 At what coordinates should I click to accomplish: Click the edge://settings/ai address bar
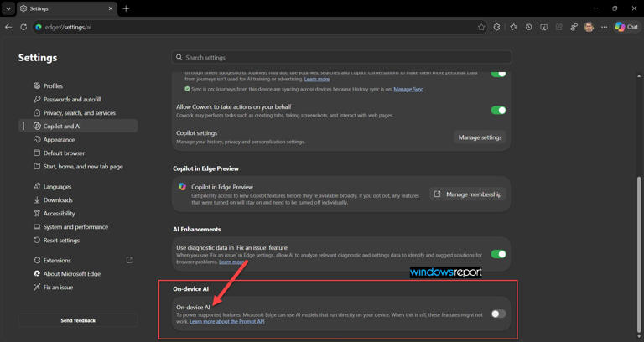point(260,27)
